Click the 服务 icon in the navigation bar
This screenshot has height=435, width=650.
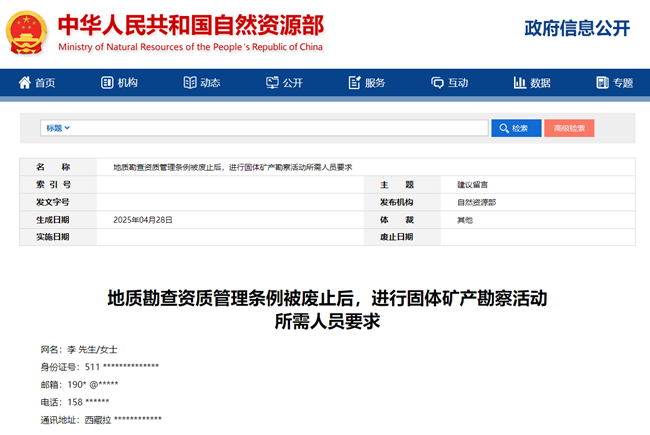tap(354, 83)
